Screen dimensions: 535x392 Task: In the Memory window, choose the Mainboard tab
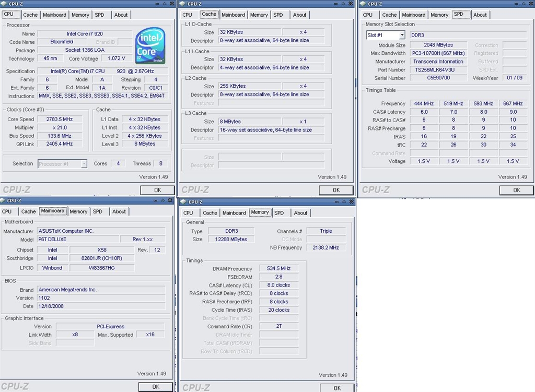pyautogui.click(x=234, y=213)
